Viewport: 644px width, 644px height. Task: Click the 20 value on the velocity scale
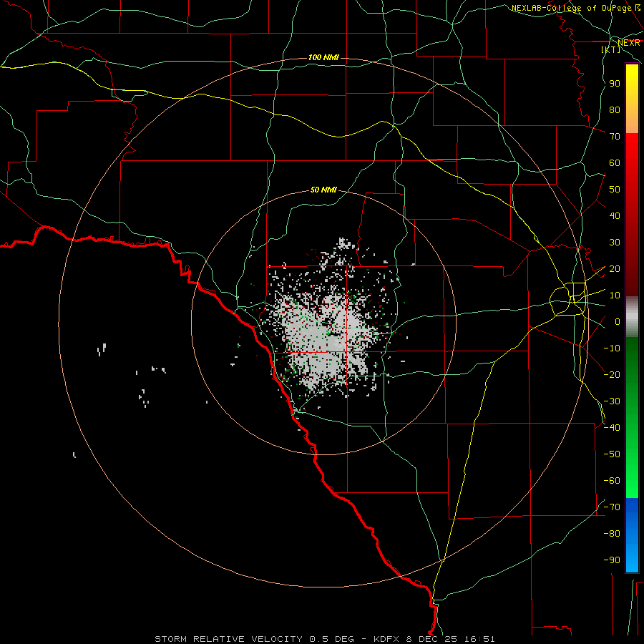coord(615,268)
